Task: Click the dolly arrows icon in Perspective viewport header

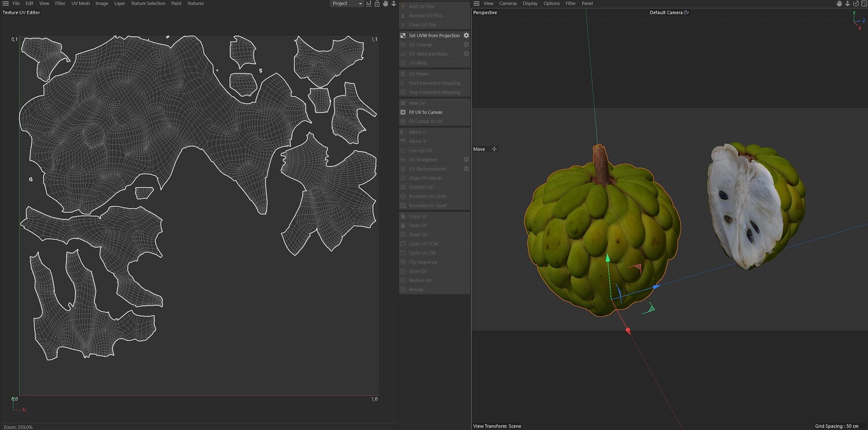Action: click(x=847, y=3)
